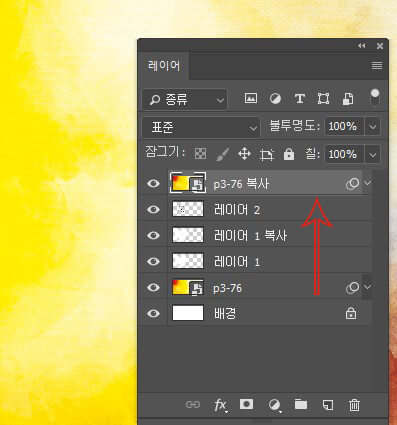Expand smart filters of p3-76 layer
Image resolution: width=397 pixels, height=425 pixels.
(x=367, y=287)
